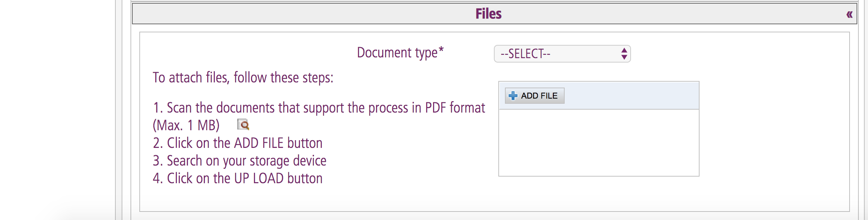The height and width of the screenshot is (220, 868).
Task: Click the up-down arrows on the --SELECT-- combo box
Action: coord(624,54)
